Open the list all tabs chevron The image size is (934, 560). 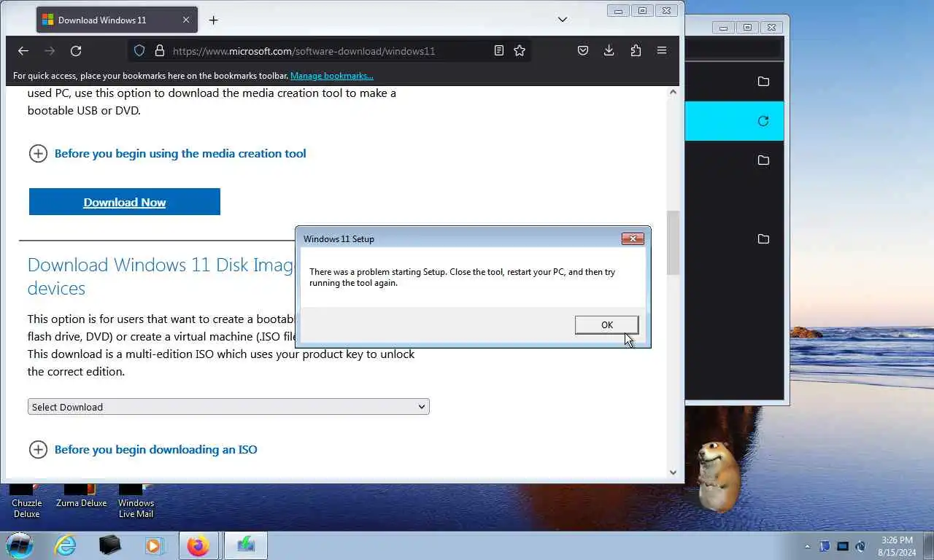click(563, 20)
